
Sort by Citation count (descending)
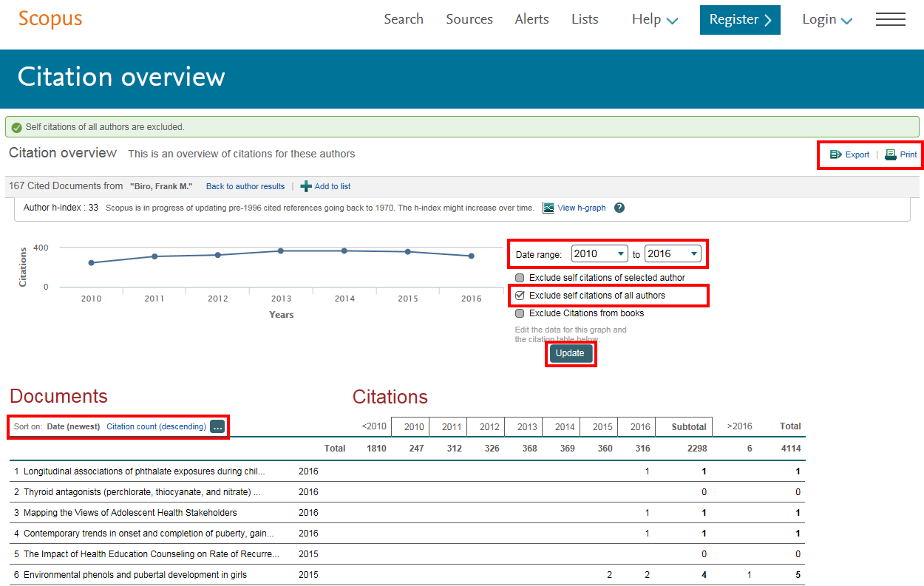click(x=157, y=426)
